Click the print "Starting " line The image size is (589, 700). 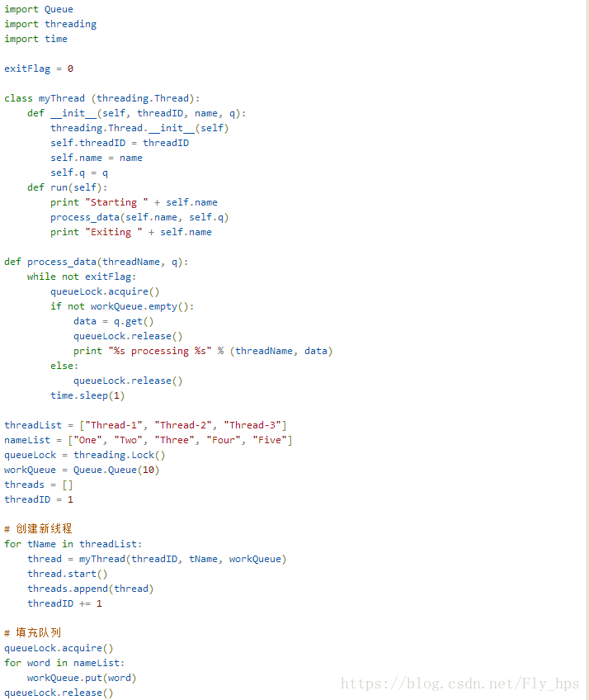134,202
